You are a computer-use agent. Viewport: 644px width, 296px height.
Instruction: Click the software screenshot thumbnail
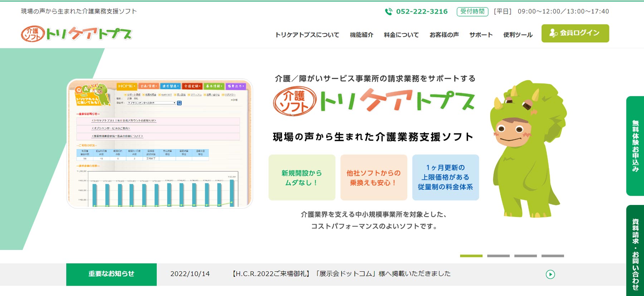[x=160, y=143]
